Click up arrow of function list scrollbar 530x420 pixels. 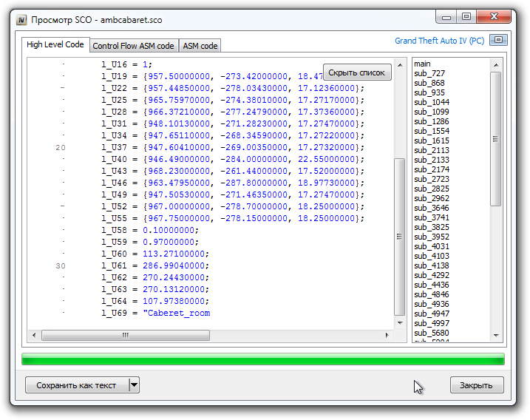click(497, 65)
